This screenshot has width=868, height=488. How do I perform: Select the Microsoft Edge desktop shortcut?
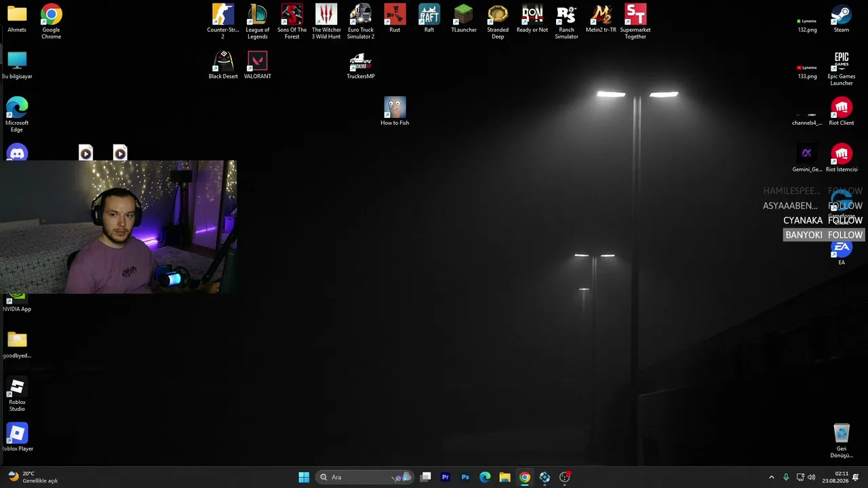[17, 114]
